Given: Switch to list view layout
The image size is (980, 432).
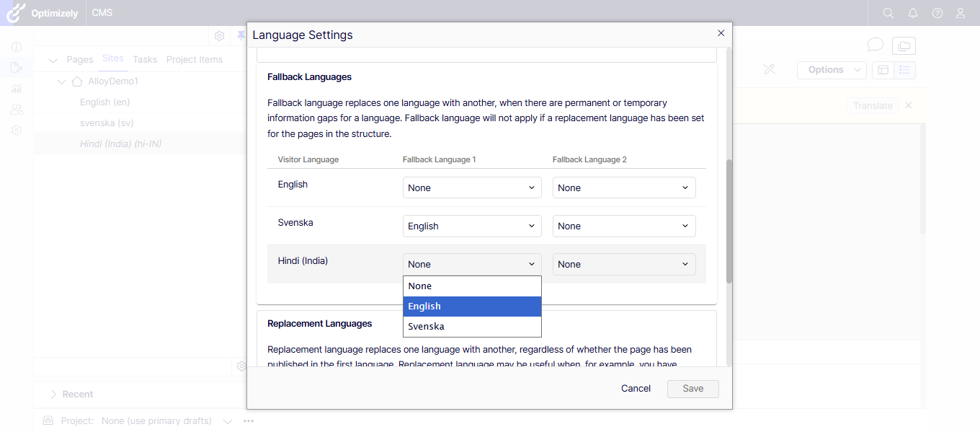Looking at the screenshot, I should click(x=904, y=70).
